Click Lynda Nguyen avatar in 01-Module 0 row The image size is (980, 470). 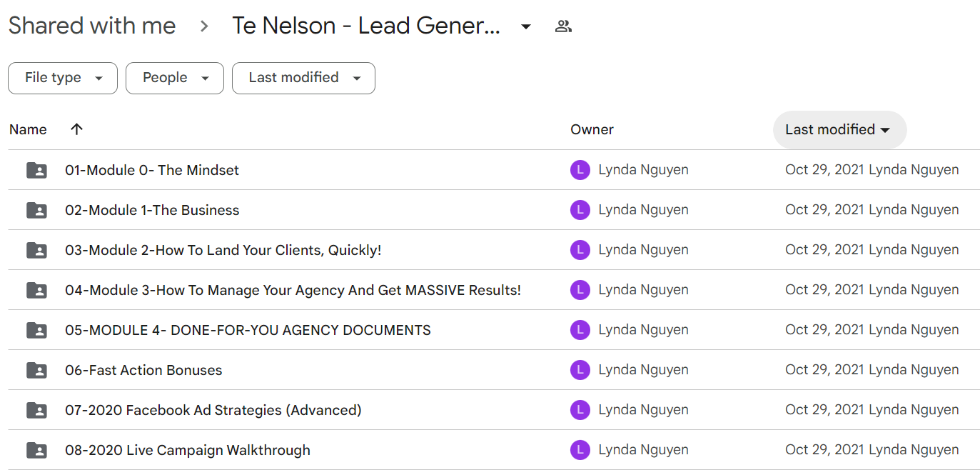click(x=580, y=170)
